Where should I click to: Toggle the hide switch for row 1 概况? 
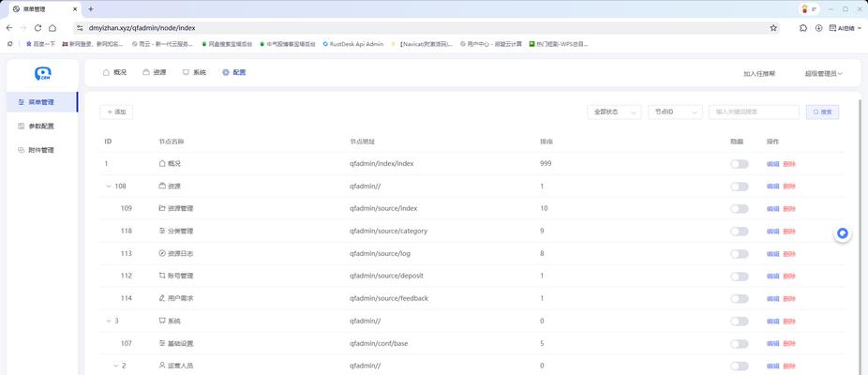click(x=739, y=164)
